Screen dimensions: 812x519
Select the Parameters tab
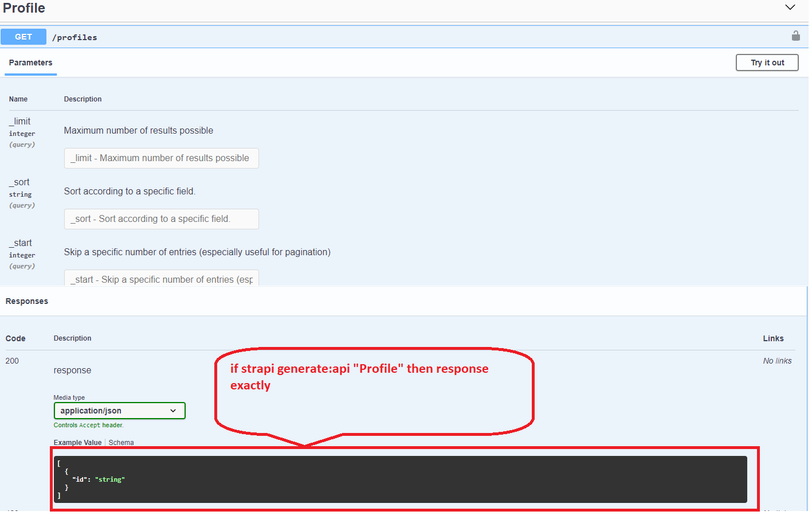tap(30, 63)
